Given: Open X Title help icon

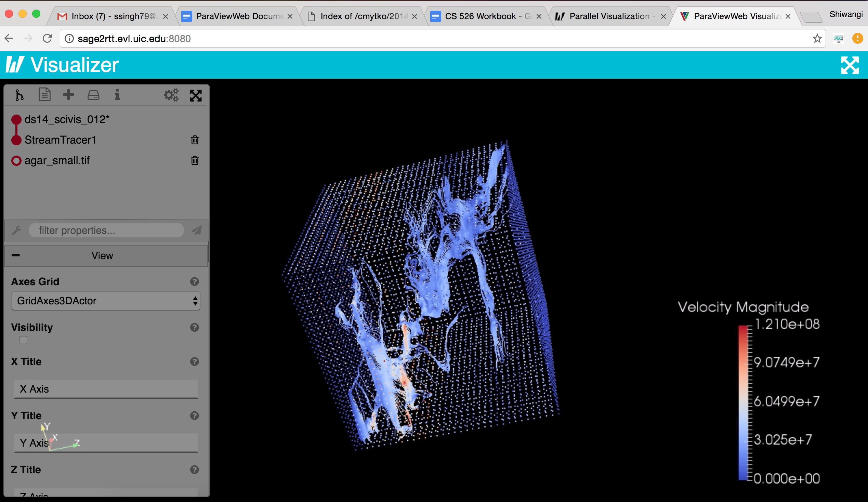Looking at the screenshot, I should 195,361.
